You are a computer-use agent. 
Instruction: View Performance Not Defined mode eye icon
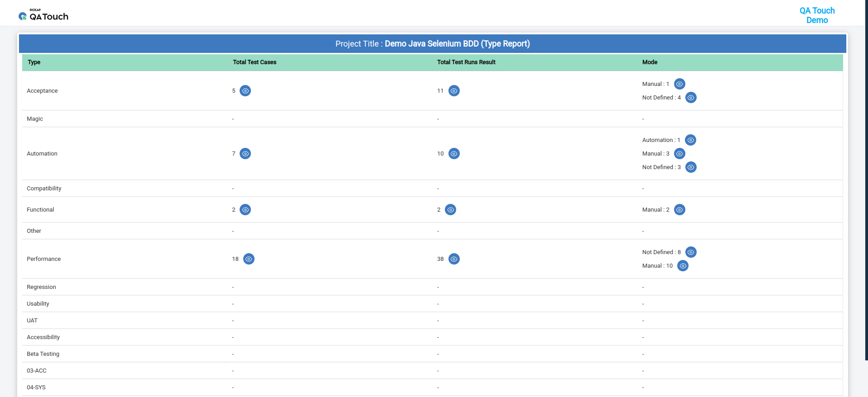tap(691, 252)
